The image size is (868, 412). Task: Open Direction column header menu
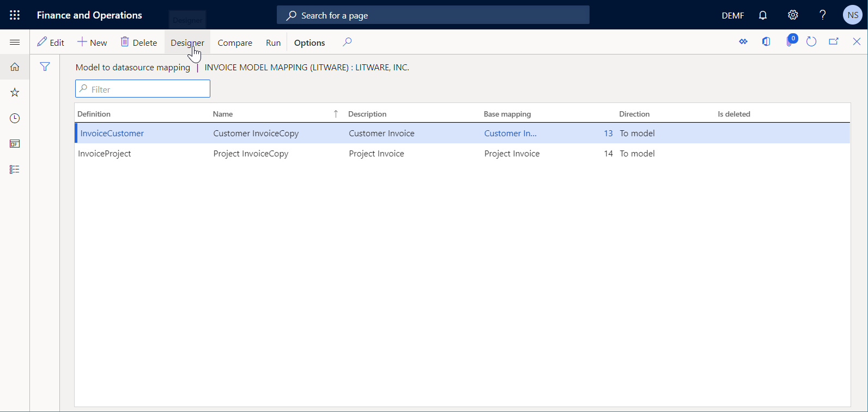coord(634,114)
